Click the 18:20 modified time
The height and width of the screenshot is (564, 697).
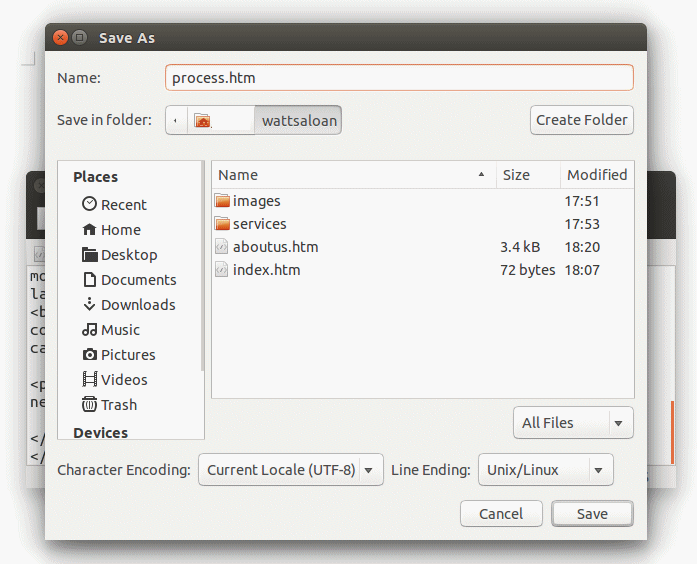[x=582, y=247]
